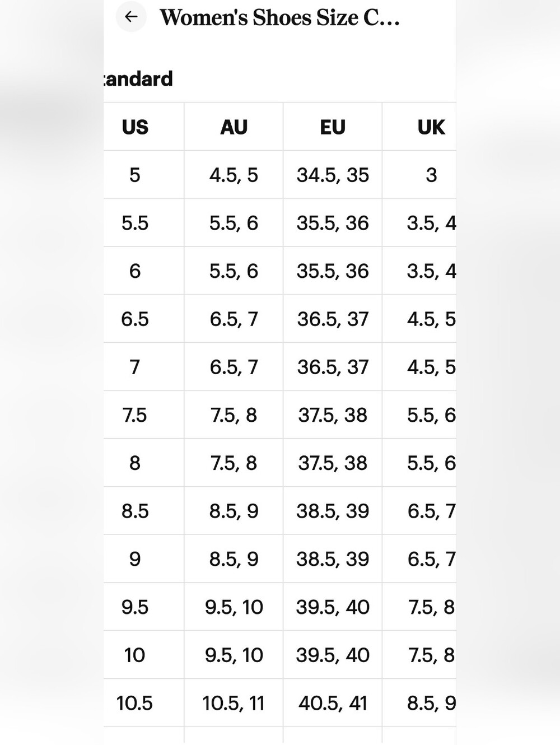Select US size 8.5 cell
The image size is (560, 745).
[135, 511]
